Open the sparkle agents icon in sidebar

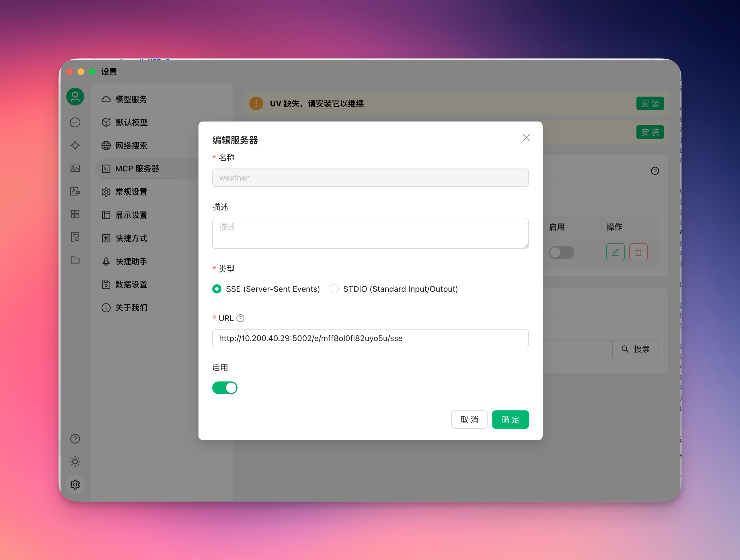(75, 145)
